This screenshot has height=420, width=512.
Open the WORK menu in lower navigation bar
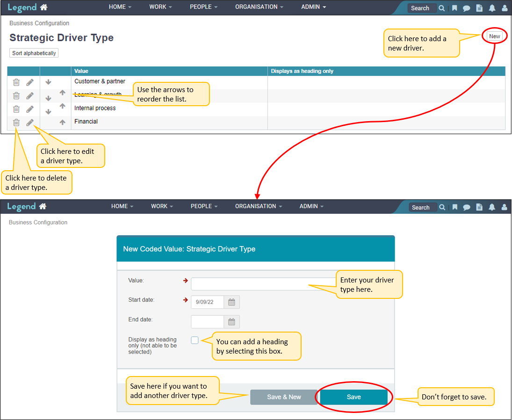162,206
